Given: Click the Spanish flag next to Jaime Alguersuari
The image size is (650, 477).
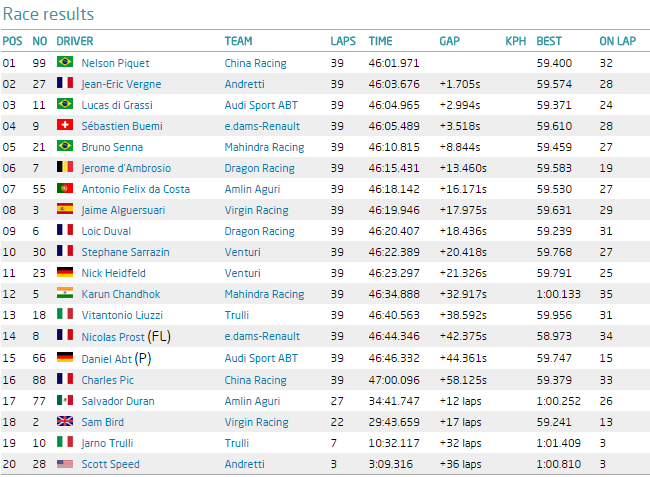Looking at the screenshot, I should click(x=65, y=210).
